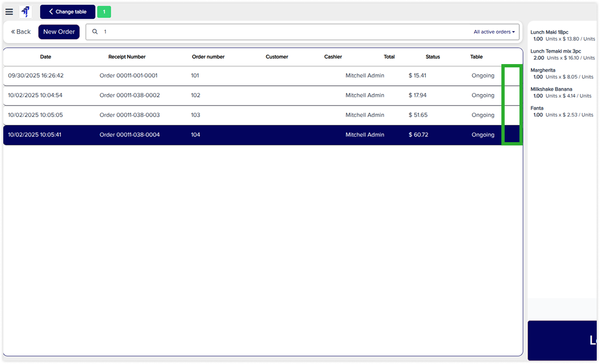Go back using the Back button
Image resolution: width=600 pixels, height=364 pixels.
coord(21,32)
